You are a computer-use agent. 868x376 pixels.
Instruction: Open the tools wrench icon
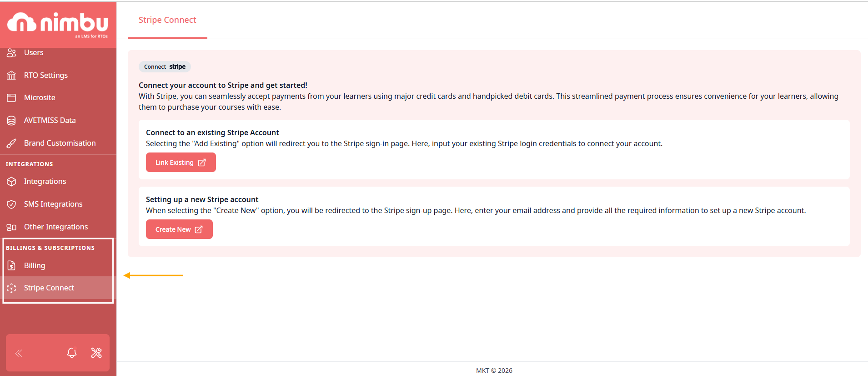(x=96, y=353)
